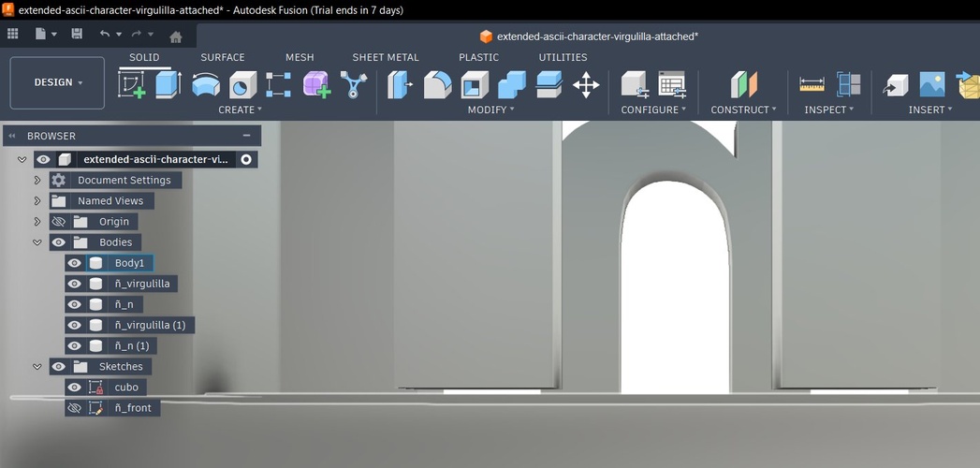This screenshot has width=980, height=468.
Task: Select the extended-ascii-character-virgulilla-attached document tab
Action: 589,37
